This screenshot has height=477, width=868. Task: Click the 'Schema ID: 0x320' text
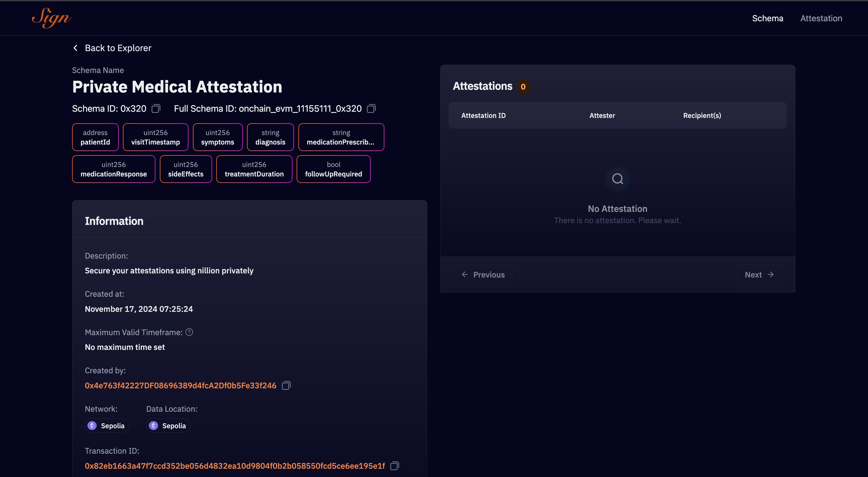pos(109,108)
